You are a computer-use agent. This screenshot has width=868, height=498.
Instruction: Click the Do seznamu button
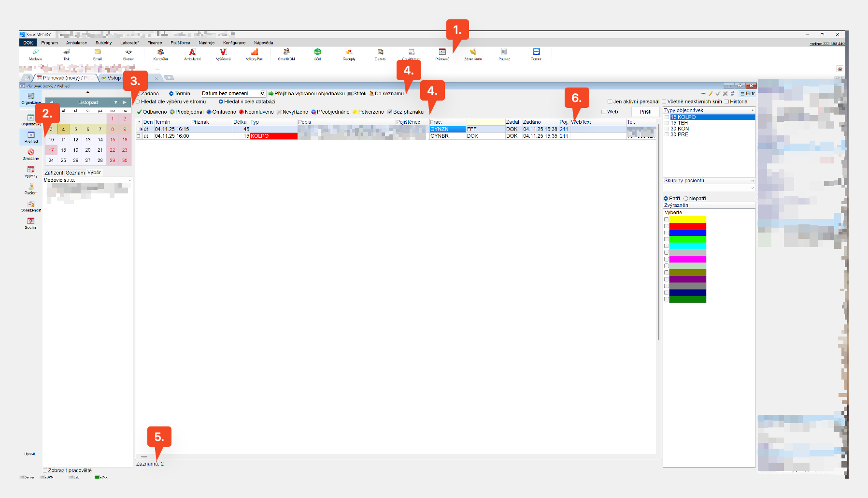386,94
